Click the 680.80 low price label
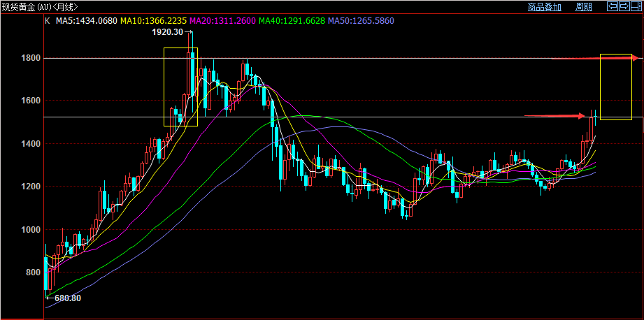 (x=67, y=298)
